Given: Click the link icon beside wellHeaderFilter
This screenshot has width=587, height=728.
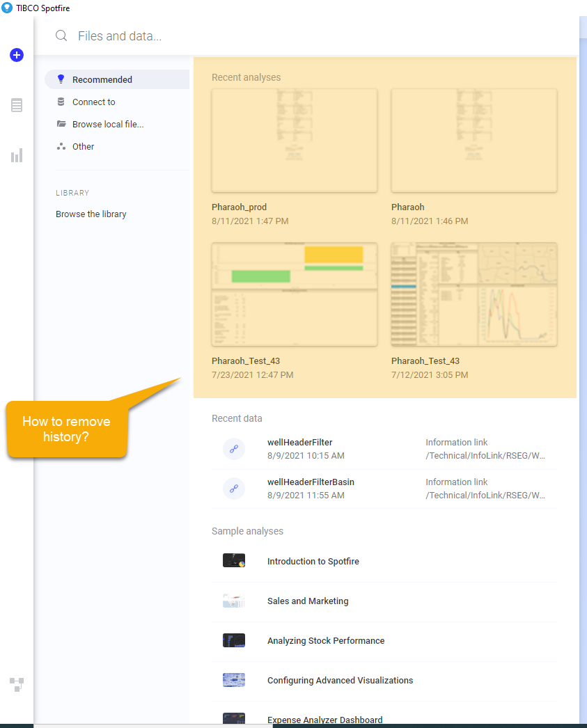Looking at the screenshot, I should click(234, 449).
